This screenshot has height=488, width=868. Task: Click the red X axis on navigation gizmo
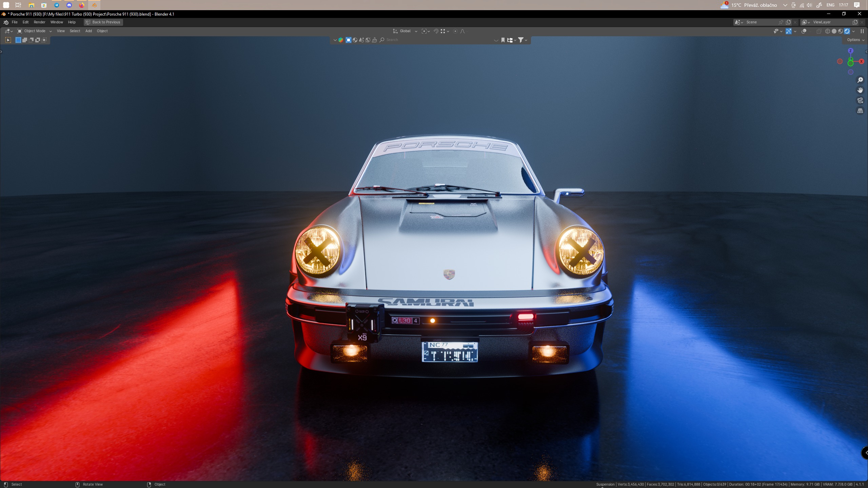tap(861, 61)
